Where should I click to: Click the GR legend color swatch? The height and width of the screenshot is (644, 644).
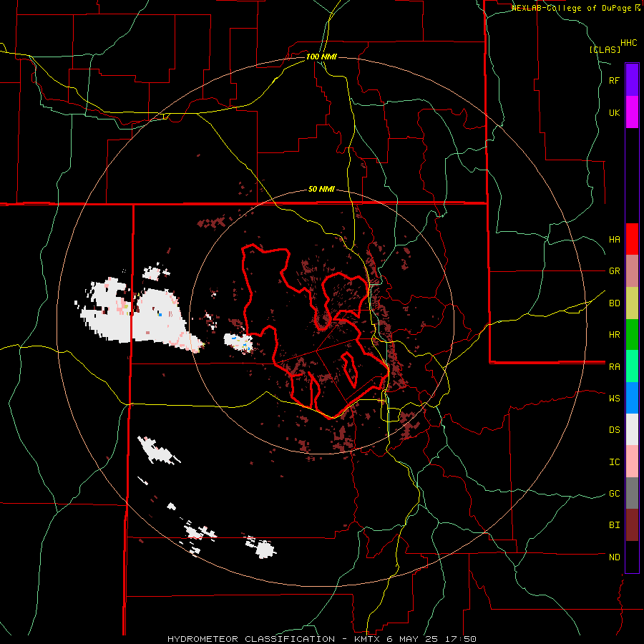coord(632,271)
